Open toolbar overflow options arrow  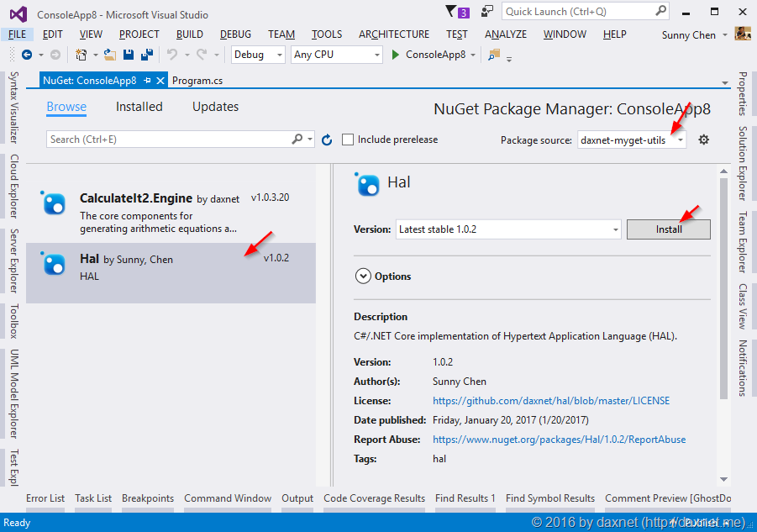click(509, 59)
